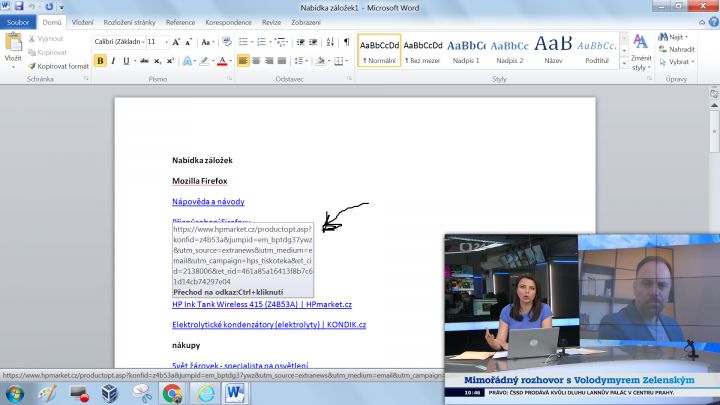720x405 pixels.
Task: Apply Normální style
Action: [x=379, y=50]
